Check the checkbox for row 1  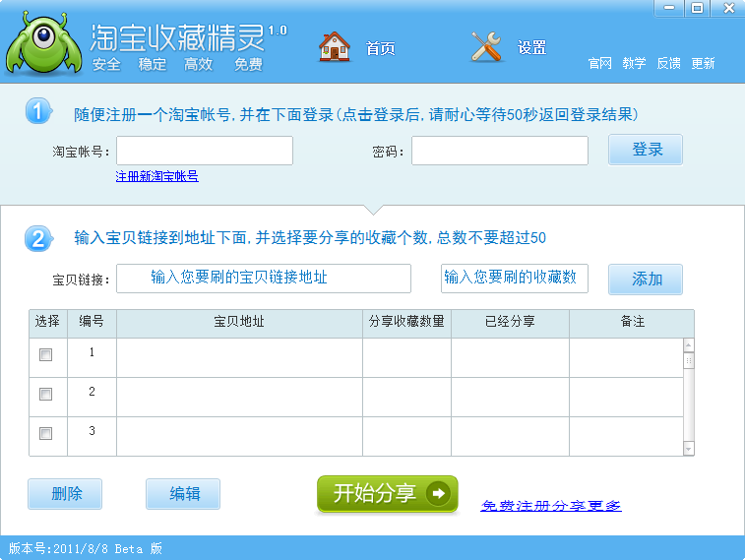(45, 355)
